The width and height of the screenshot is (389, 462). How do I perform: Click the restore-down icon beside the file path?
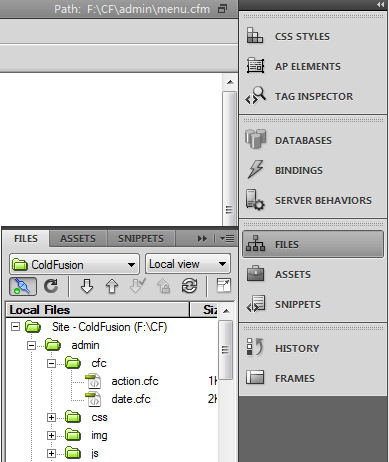(x=222, y=9)
